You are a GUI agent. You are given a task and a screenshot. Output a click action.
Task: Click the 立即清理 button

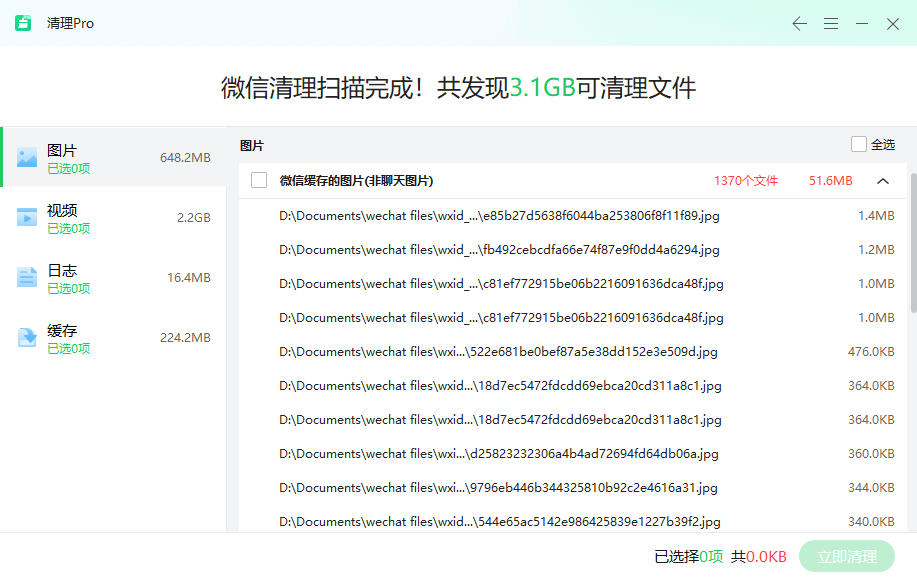click(846, 556)
